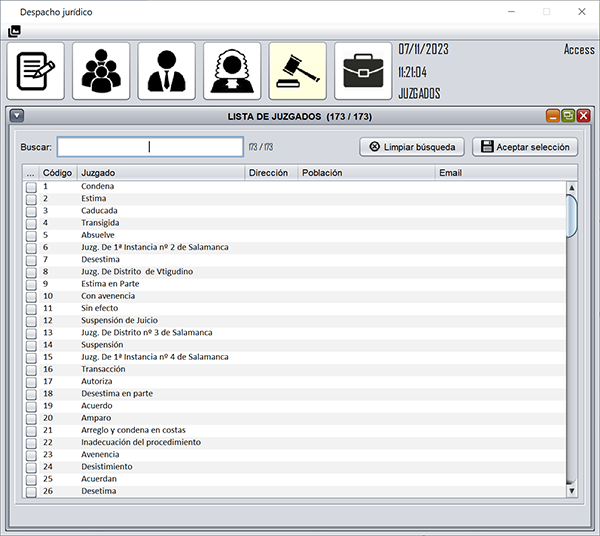Open the clients group icon
Viewport: 600px width, 536px height.
click(101, 71)
